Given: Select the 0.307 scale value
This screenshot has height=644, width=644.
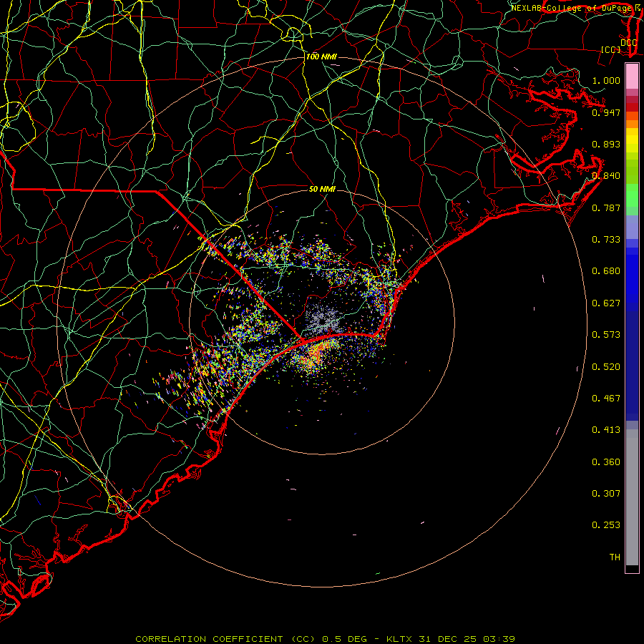Looking at the screenshot, I should (x=606, y=494).
